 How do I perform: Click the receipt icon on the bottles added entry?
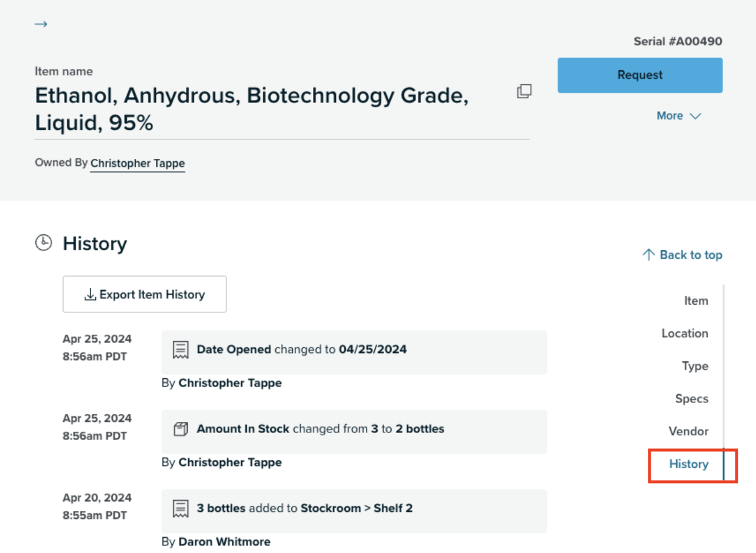tap(179, 508)
